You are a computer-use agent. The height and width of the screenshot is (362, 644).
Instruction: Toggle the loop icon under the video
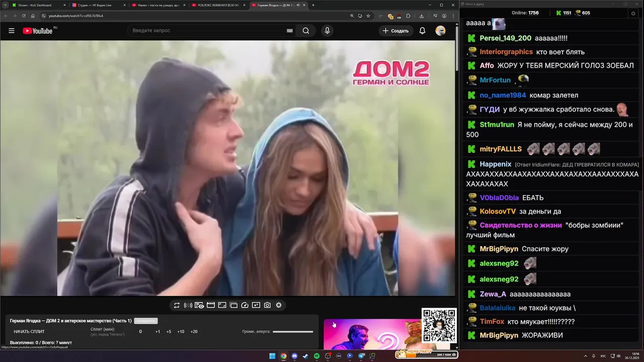tap(177, 305)
